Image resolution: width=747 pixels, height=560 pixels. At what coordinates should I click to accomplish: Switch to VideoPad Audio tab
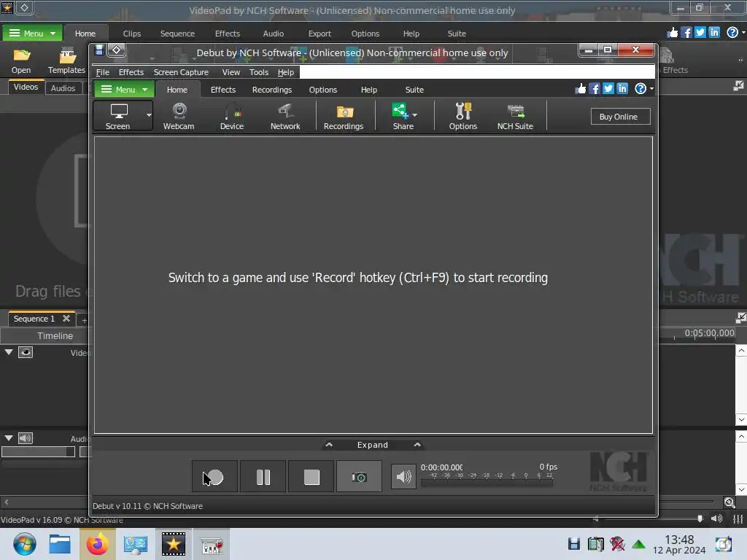(273, 34)
